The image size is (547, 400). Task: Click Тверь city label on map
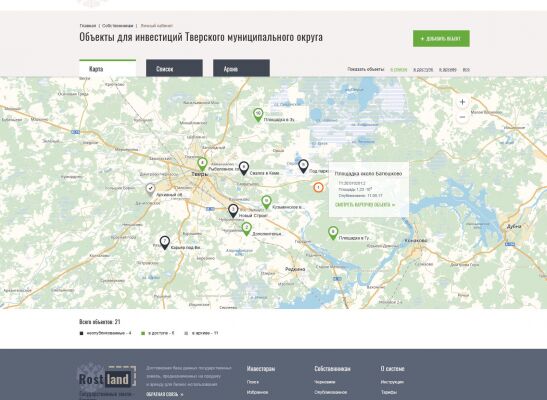coord(200,174)
